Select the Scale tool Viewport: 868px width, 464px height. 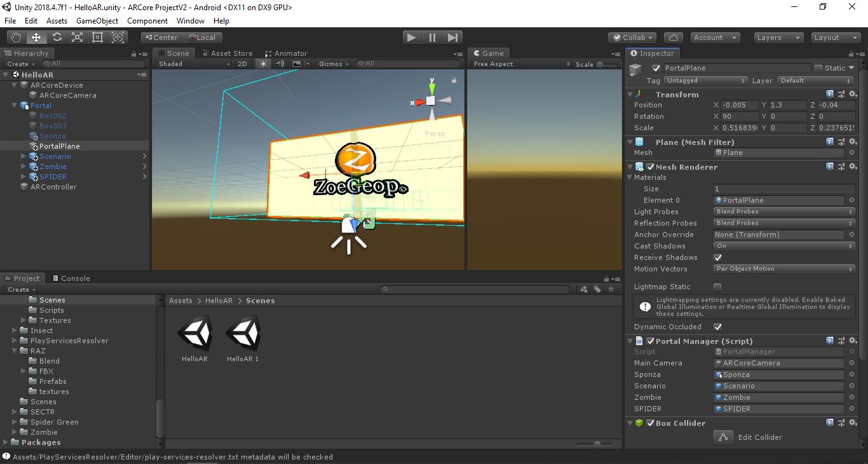[x=77, y=38]
